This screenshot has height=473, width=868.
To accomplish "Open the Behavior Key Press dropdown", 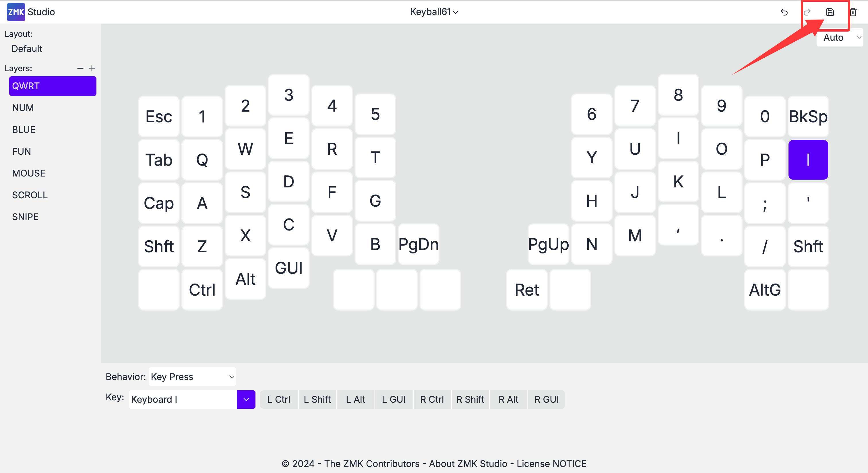I will point(192,376).
